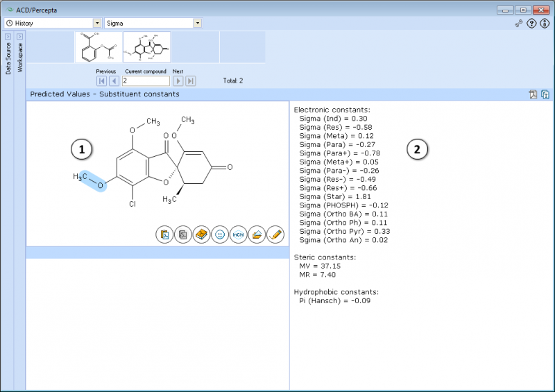The image size is (555, 392).
Task: Click the Total: 2 label
Action: point(233,80)
